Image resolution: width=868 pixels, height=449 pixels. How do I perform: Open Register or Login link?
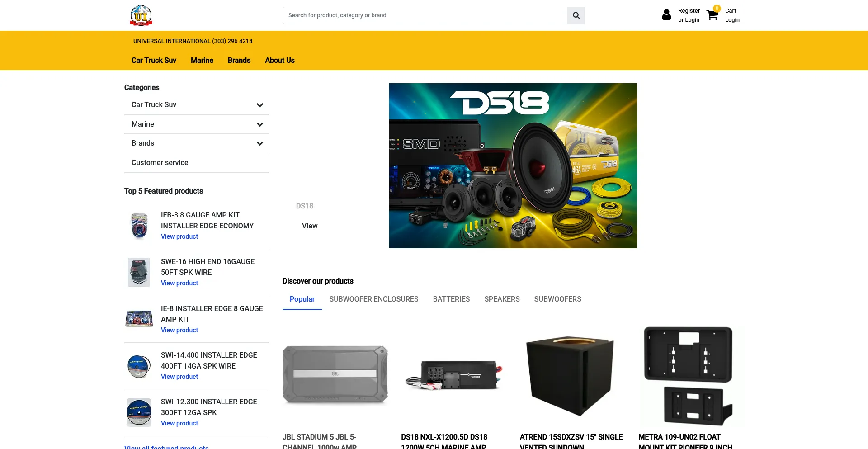689,15
